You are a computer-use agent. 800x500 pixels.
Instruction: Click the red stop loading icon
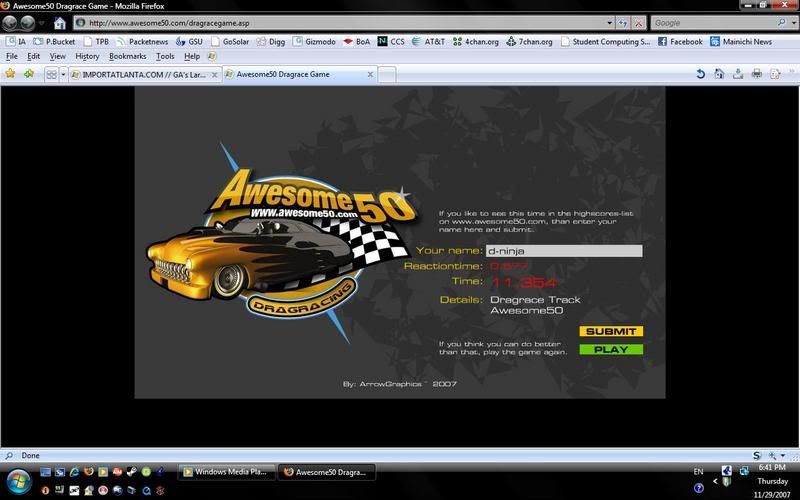638,23
